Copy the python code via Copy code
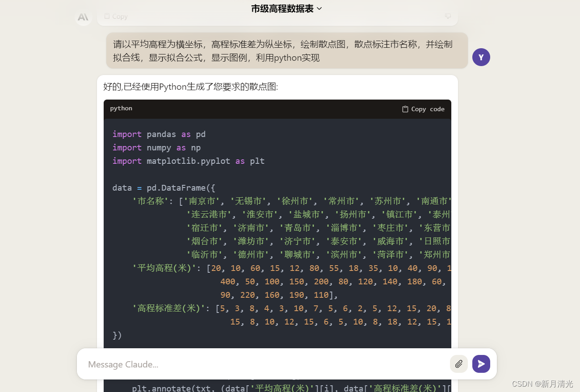 coord(423,109)
